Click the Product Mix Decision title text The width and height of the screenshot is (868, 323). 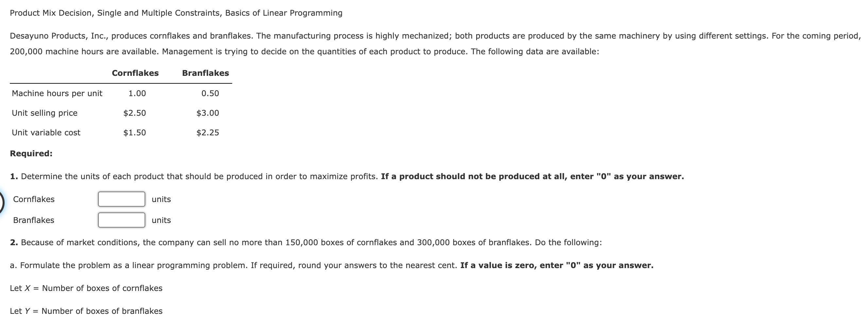(176, 13)
